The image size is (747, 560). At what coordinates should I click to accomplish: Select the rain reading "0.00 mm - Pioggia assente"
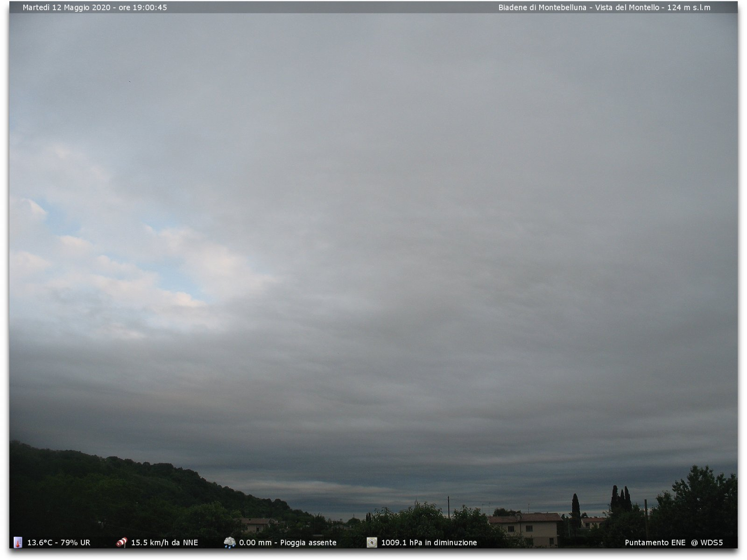click(288, 543)
